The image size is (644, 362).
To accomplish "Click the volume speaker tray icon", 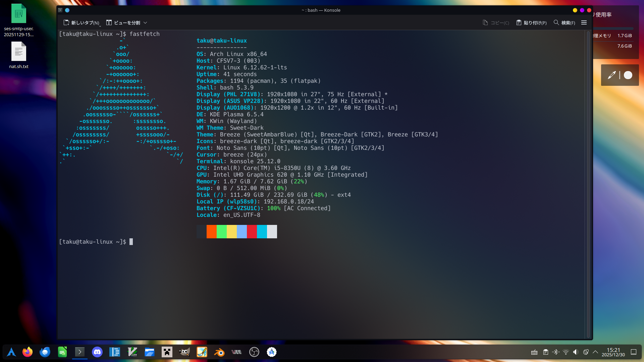I will 576,352.
